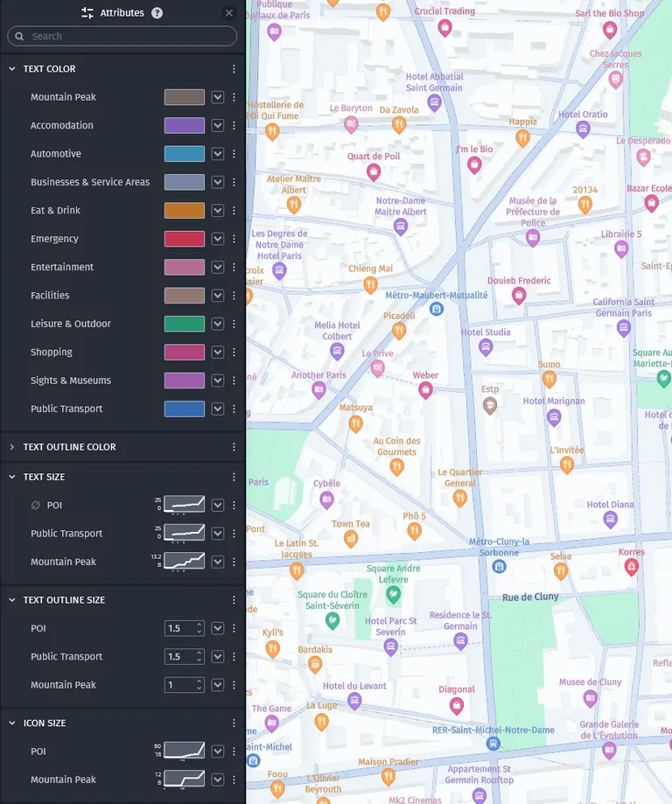The height and width of the screenshot is (804, 672).
Task: Click the Métro-Cluny-la Sorbonne station icon
Action: tap(499, 567)
